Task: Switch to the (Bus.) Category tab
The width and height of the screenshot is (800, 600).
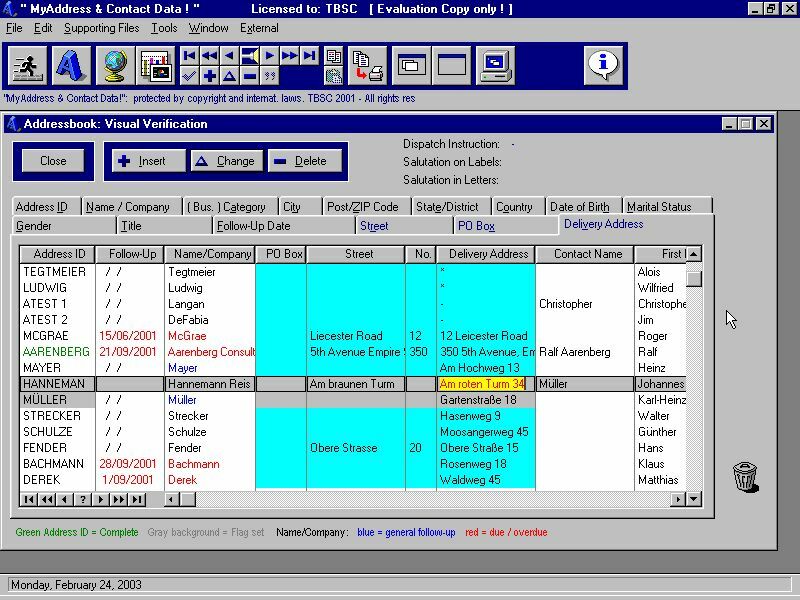Action: pos(230,207)
